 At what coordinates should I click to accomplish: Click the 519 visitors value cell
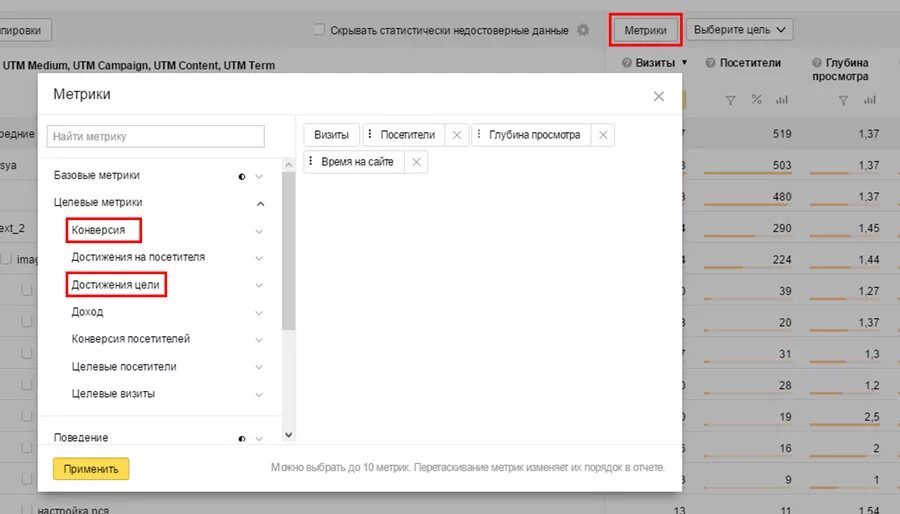point(782,134)
